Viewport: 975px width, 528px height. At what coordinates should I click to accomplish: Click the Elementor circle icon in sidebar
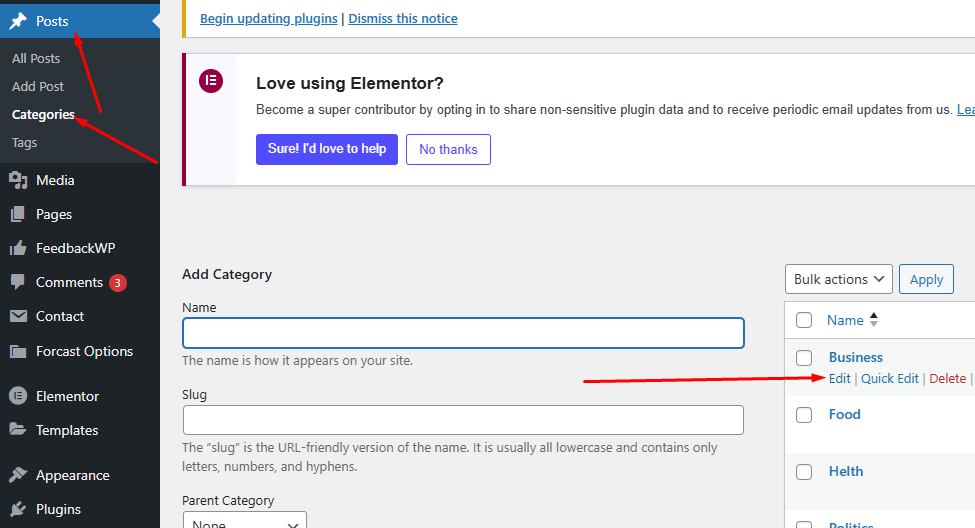[18, 396]
